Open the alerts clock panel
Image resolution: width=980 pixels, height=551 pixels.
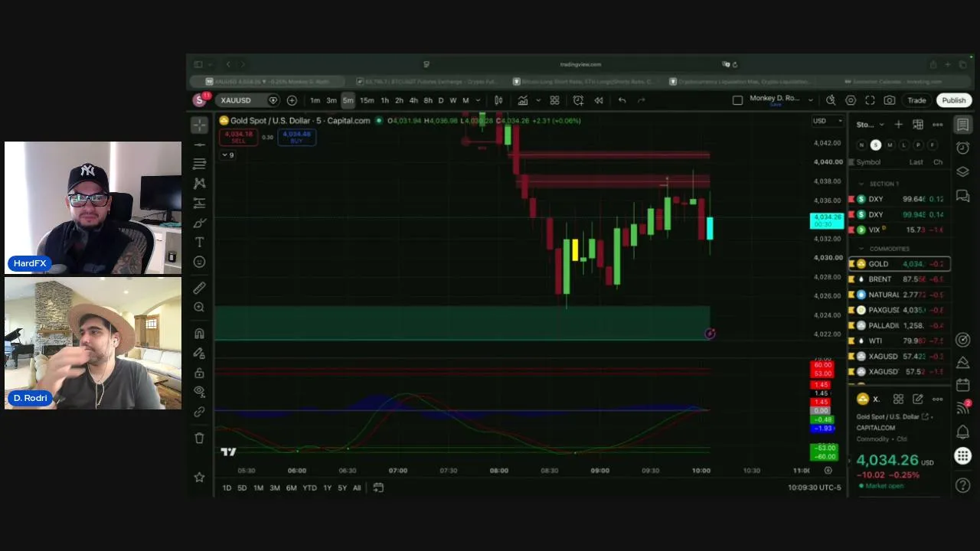click(x=963, y=148)
